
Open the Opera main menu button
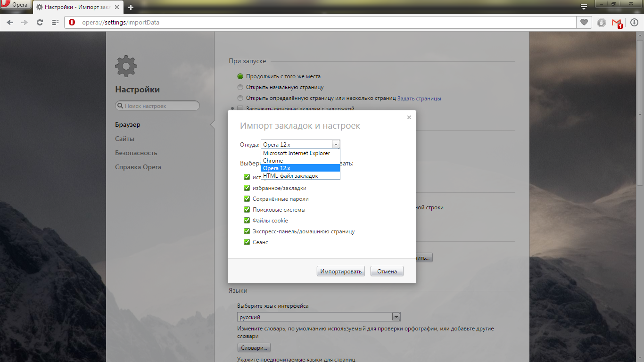16,5
